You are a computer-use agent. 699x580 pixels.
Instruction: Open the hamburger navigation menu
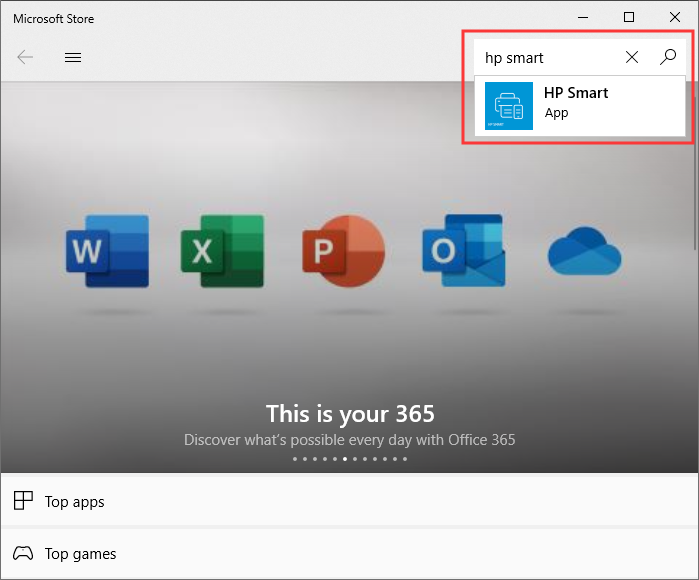click(x=73, y=57)
